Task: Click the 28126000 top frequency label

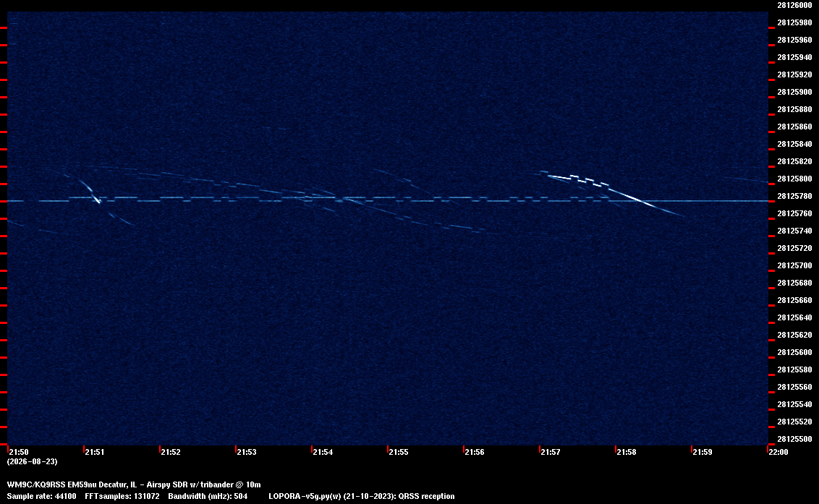Action: point(794,5)
